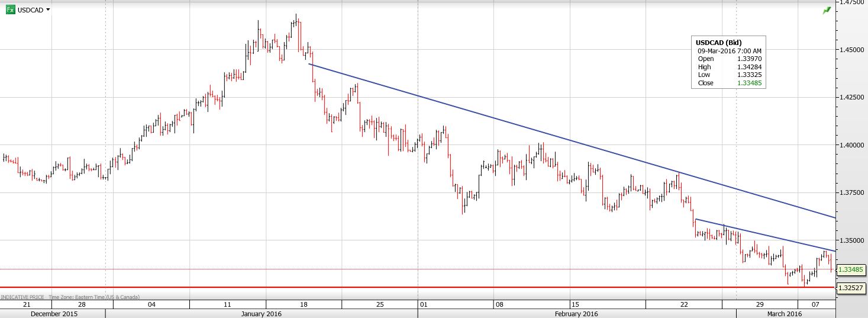Select the January 2016 month segment

[x=261, y=313]
